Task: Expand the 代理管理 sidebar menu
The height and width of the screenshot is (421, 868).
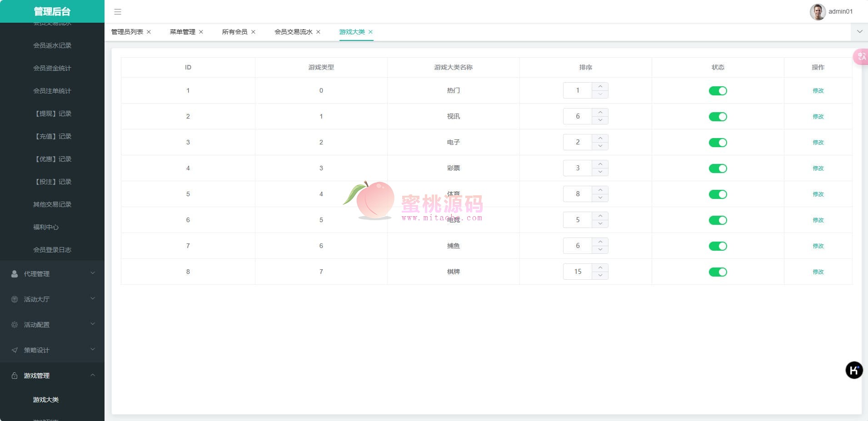Action: pos(52,274)
